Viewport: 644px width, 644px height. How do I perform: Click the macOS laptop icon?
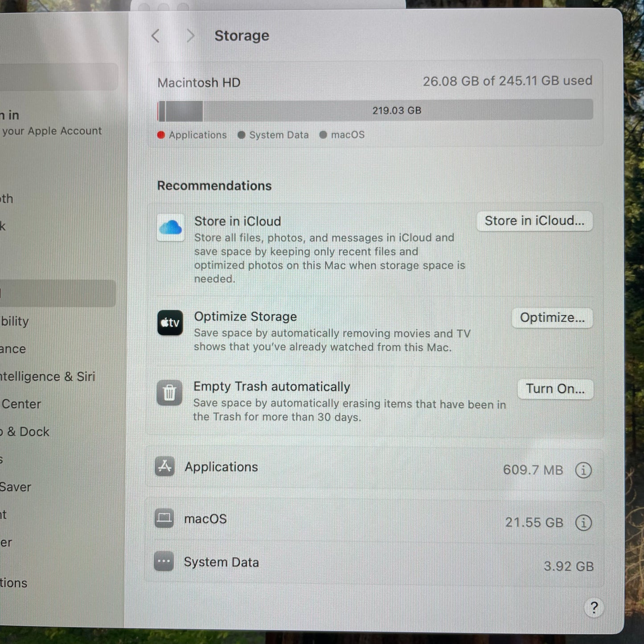(164, 518)
